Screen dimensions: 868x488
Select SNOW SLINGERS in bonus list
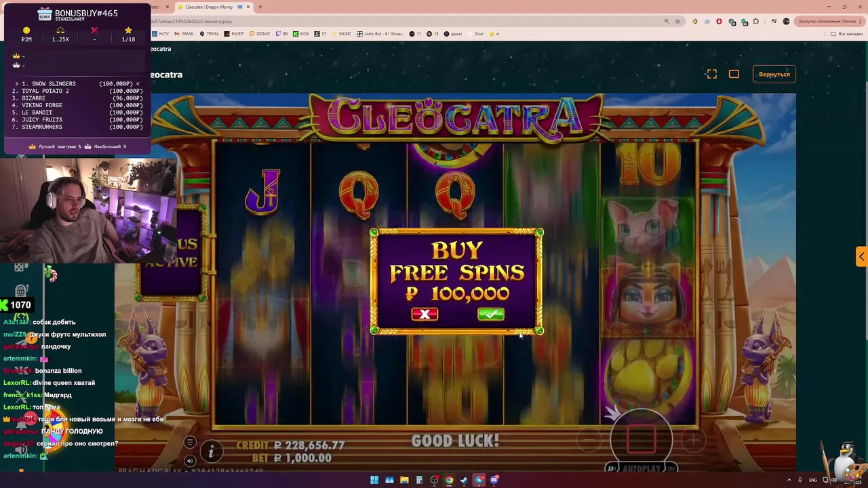(78, 84)
